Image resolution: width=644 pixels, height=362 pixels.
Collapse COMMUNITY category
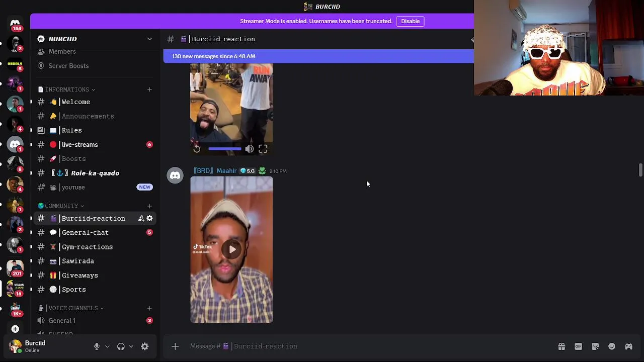(61, 206)
